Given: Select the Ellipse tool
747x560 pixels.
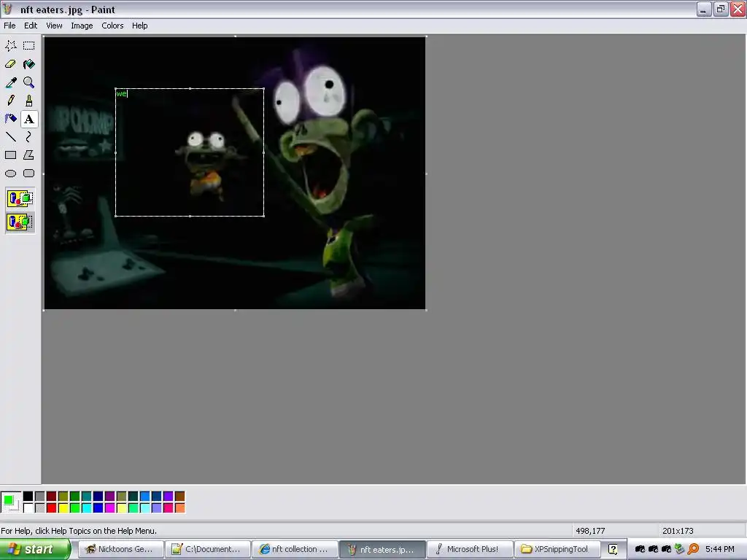Looking at the screenshot, I should click(x=11, y=174).
